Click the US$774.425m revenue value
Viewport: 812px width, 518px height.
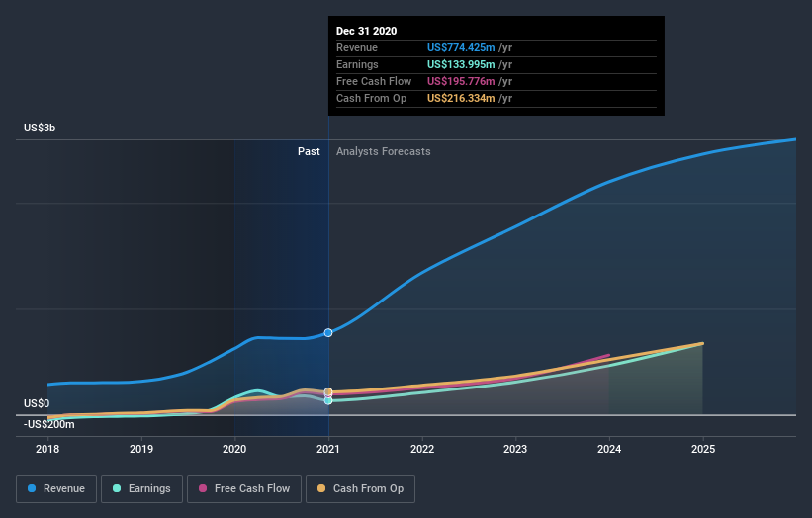[461, 47]
